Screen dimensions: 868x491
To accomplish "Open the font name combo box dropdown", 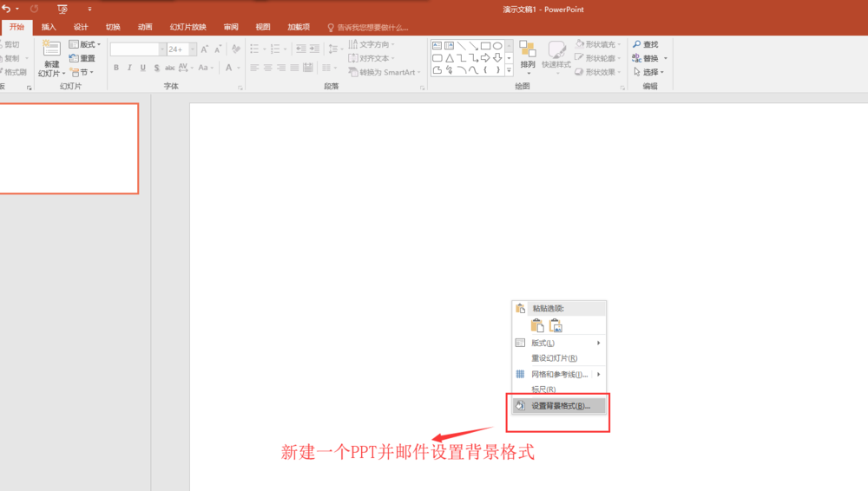I will coord(162,49).
